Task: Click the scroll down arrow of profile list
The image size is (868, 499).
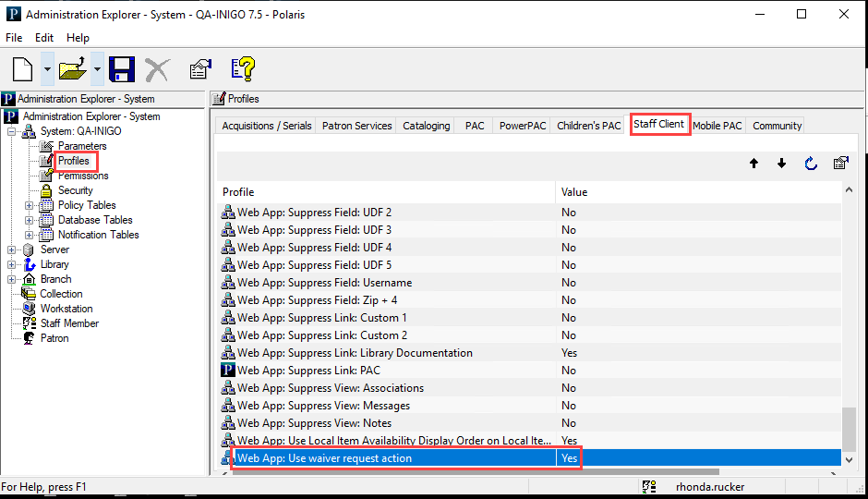Action: (x=850, y=459)
